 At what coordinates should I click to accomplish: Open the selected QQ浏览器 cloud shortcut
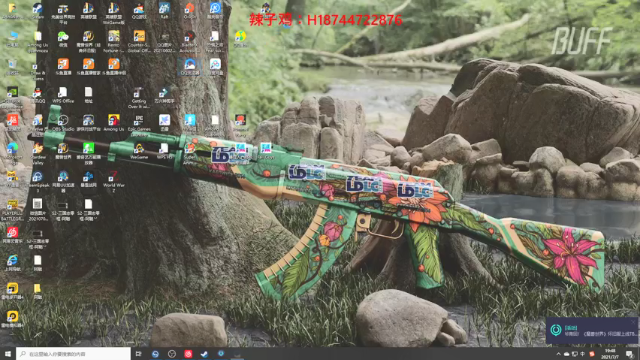pyautogui.click(x=189, y=67)
